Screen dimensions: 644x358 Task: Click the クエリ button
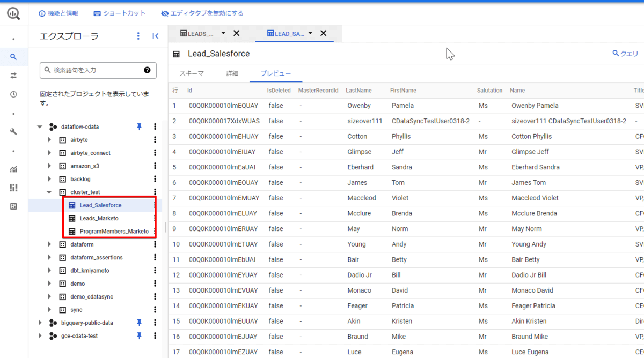625,54
